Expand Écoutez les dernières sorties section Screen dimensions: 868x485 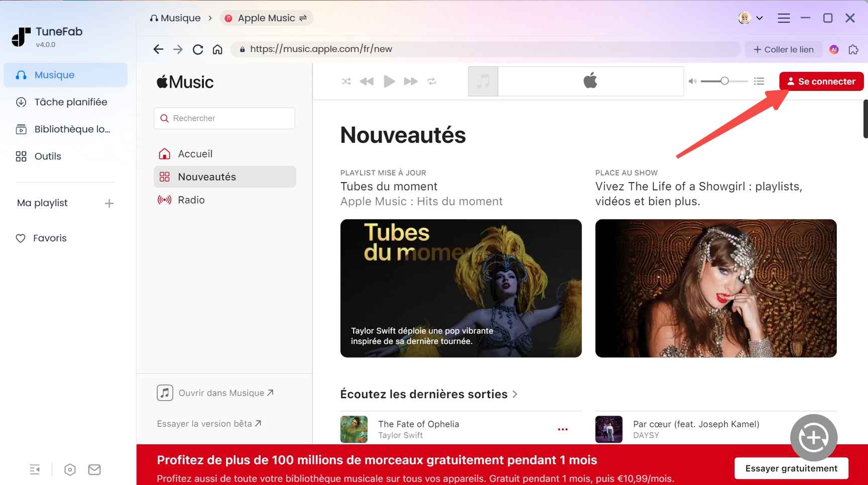(x=515, y=395)
